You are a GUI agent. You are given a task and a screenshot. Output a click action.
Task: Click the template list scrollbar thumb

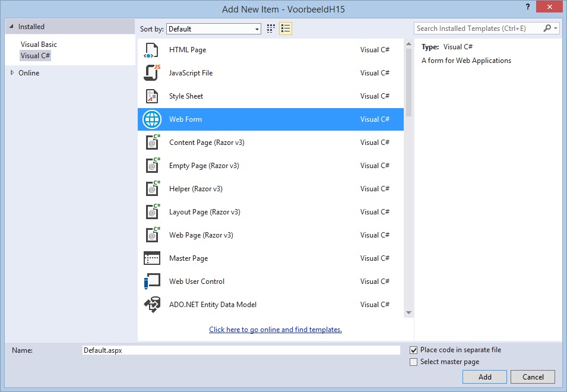click(408, 83)
